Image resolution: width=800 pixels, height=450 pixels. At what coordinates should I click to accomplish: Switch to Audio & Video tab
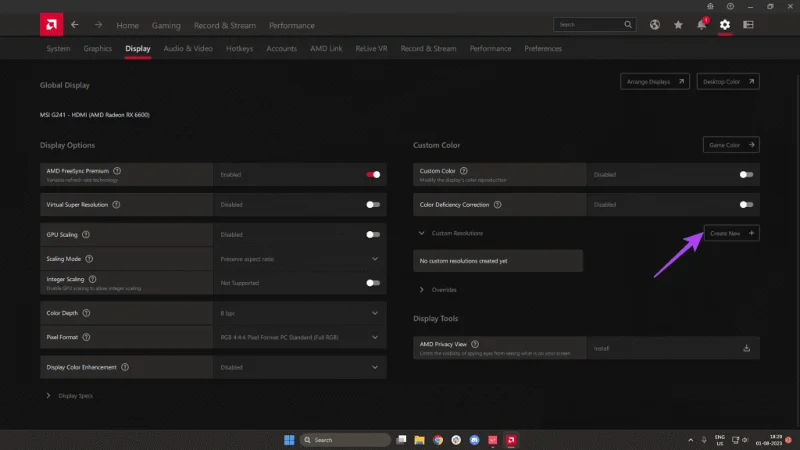188,48
